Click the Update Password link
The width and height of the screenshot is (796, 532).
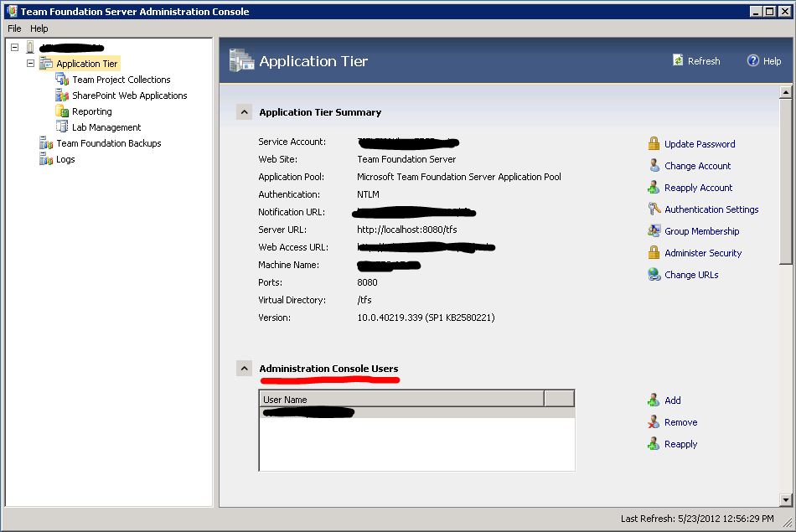(700, 143)
